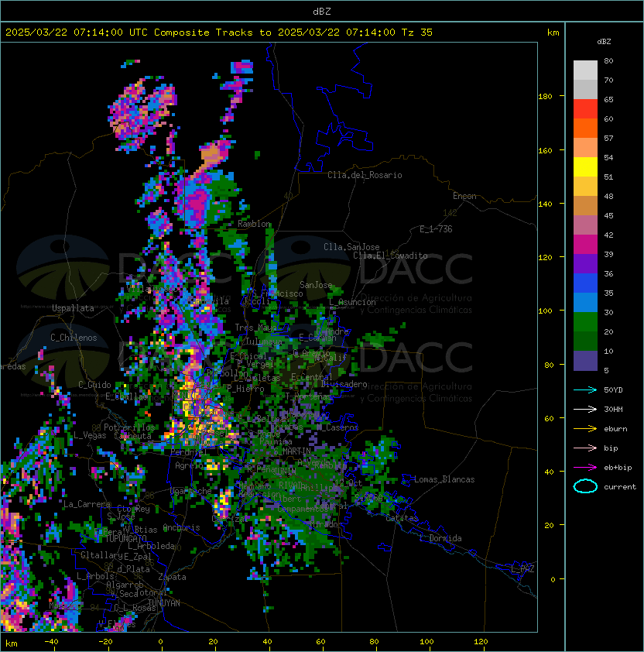Click the Divisadero map label
The width and height of the screenshot is (644, 652).
click(x=344, y=384)
